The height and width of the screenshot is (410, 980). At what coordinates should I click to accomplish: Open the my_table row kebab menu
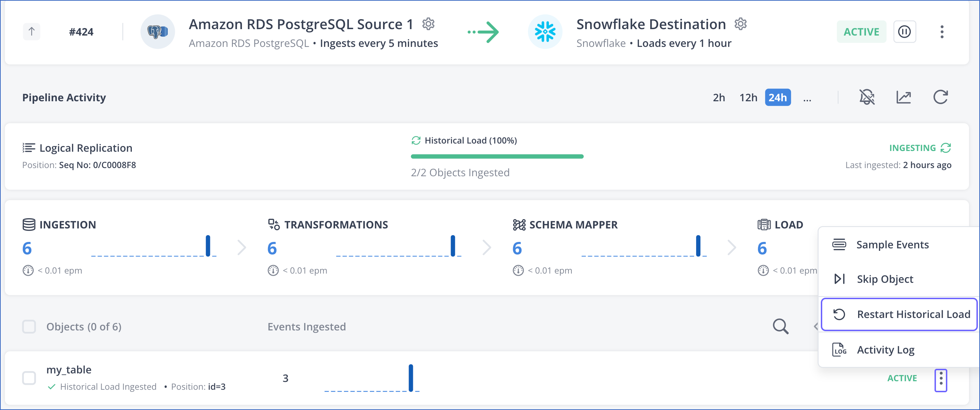[941, 380]
